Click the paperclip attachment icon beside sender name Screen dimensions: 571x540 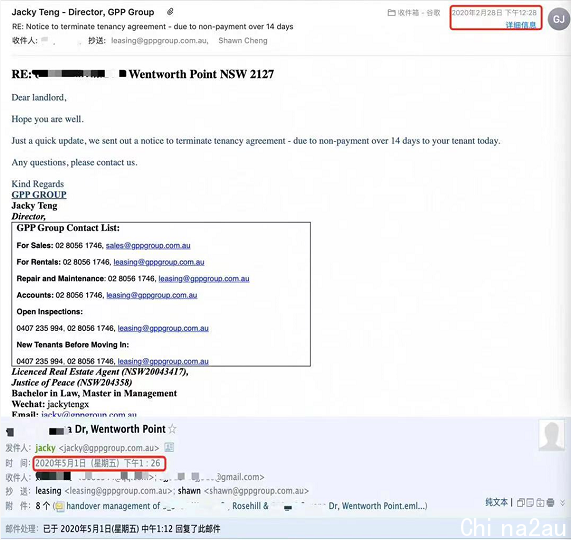(x=170, y=12)
